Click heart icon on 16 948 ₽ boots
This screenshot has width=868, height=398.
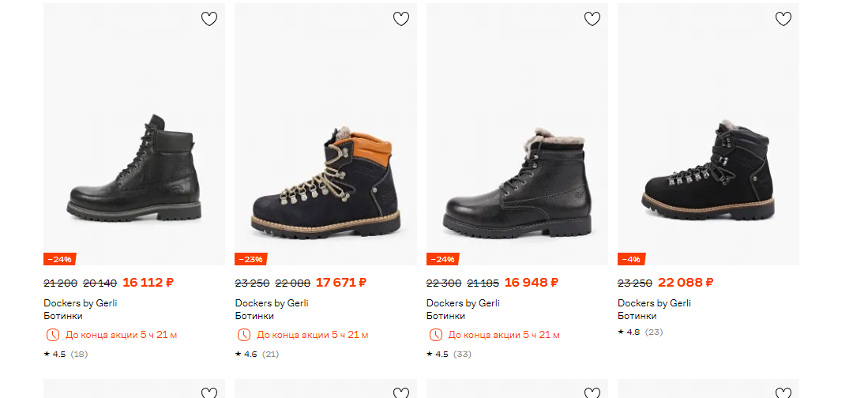[592, 19]
